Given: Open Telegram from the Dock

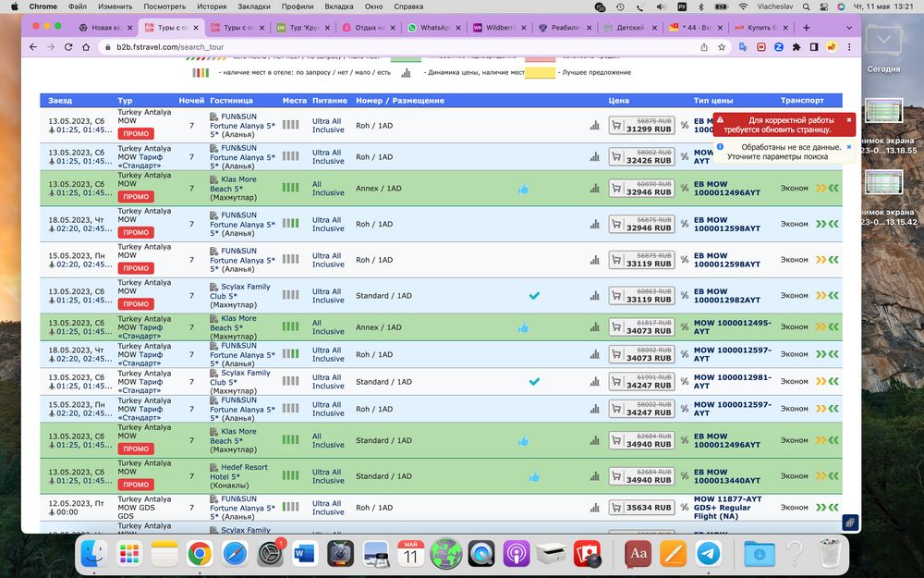Looking at the screenshot, I should [x=709, y=553].
